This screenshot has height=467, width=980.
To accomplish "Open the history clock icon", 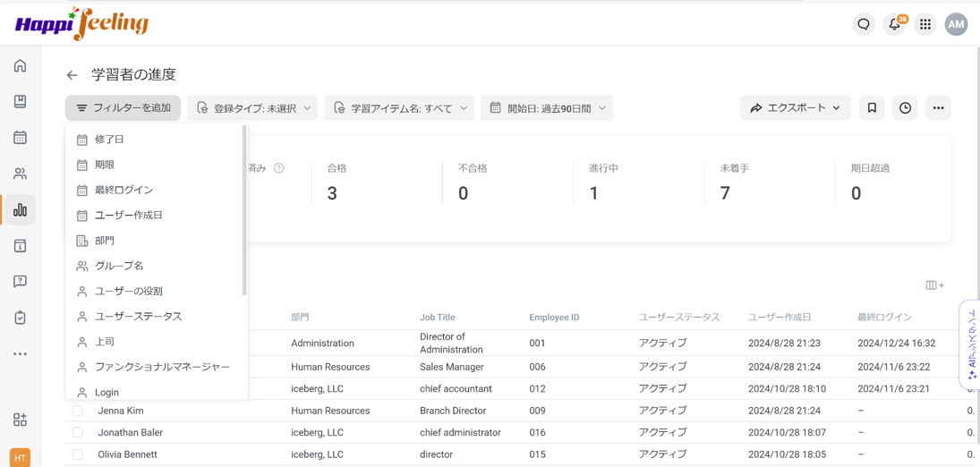I will point(905,108).
